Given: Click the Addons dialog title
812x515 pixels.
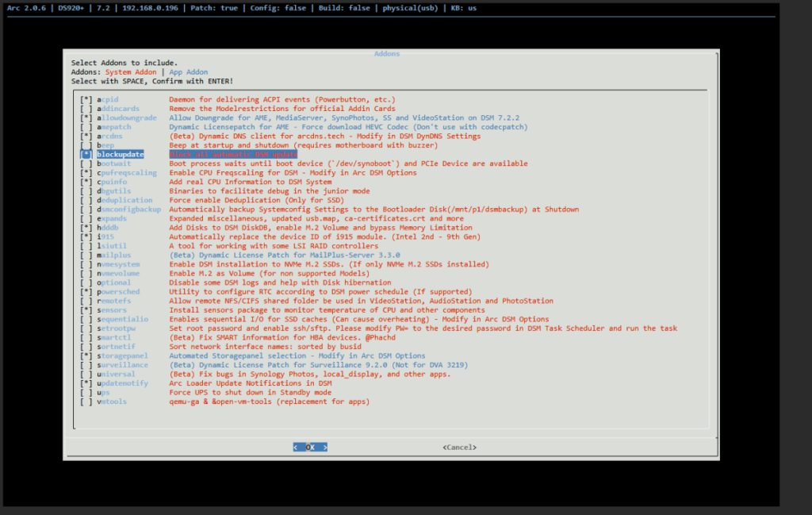Looking at the screenshot, I should point(387,54).
